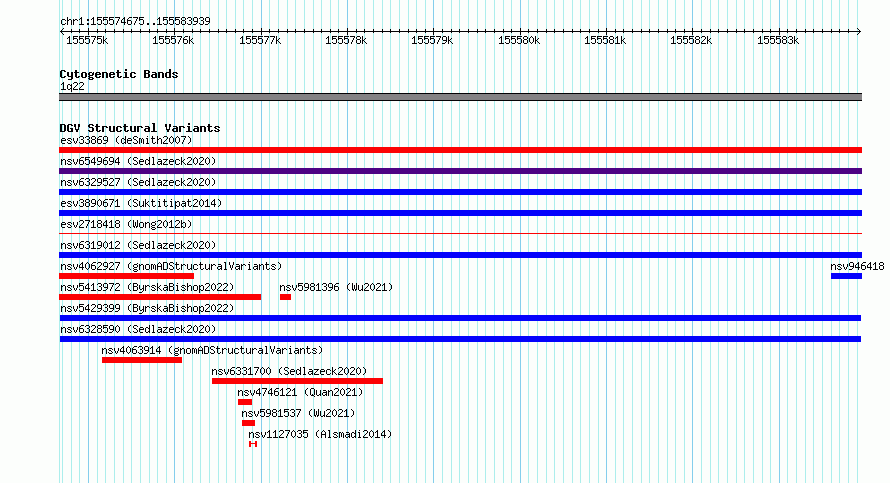This screenshot has width=890, height=483.
Task: Open nsv4746121 (Quan2021) variant label
Action: click(300, 392)
